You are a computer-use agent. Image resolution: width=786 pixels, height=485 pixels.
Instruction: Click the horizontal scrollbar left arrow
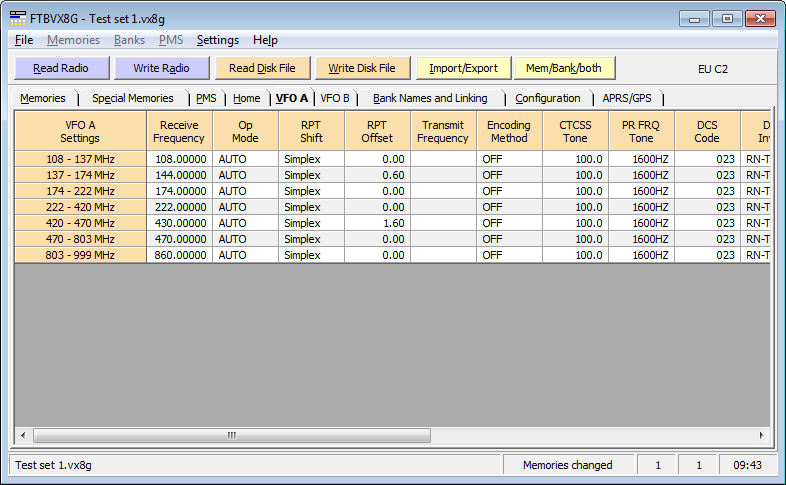pos(23,435)
